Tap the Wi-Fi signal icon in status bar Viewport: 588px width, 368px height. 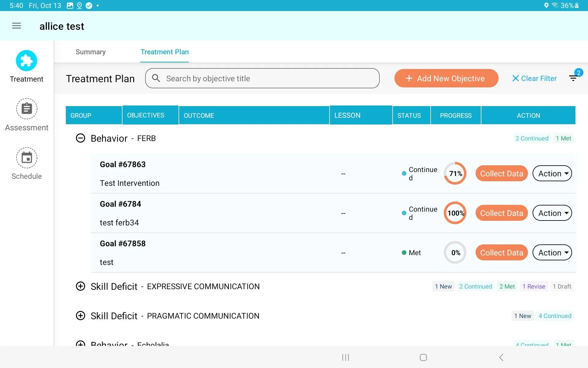(555, 6)
